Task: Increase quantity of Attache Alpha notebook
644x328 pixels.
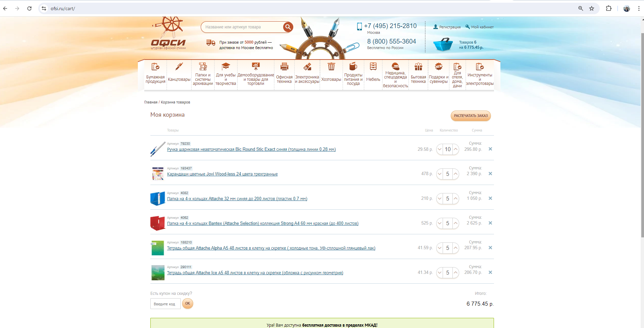Action: (455, 248)
